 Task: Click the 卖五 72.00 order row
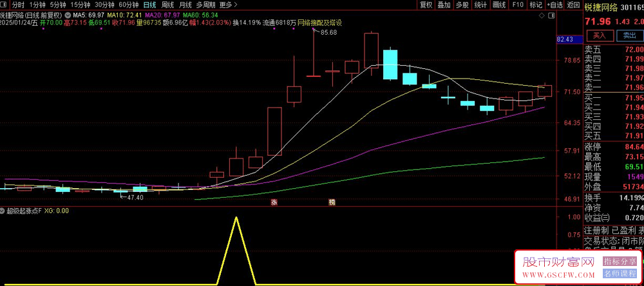click(614, 50)
